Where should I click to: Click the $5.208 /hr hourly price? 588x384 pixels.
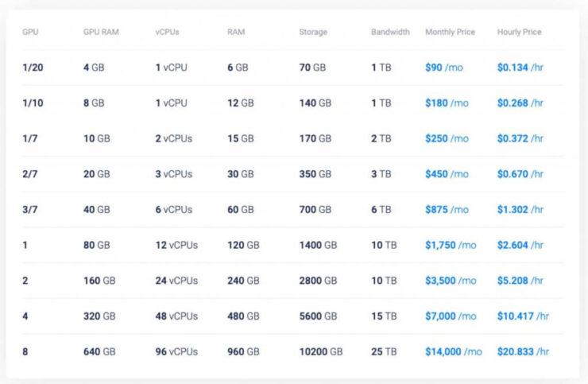click(520, 281)
